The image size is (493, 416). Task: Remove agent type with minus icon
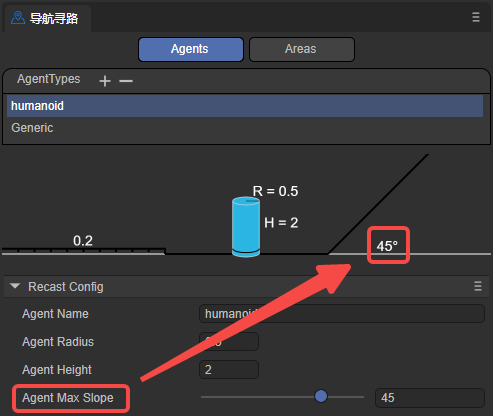pos(126,81)
